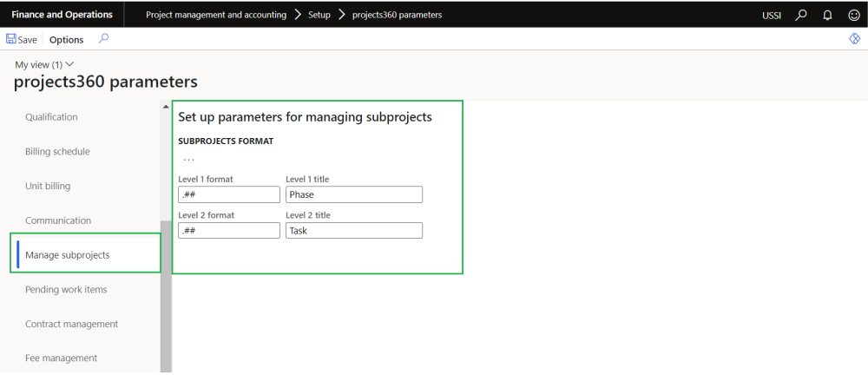Screen dimensions: 868x375
Task: Click the USSI company selector
Action: [772, 15]
